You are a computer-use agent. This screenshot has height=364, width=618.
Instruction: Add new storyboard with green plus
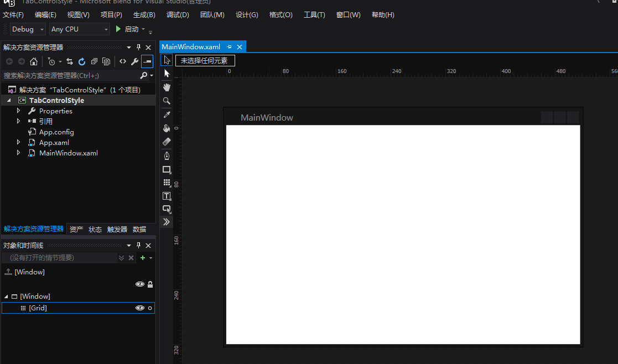click(143, 258)
